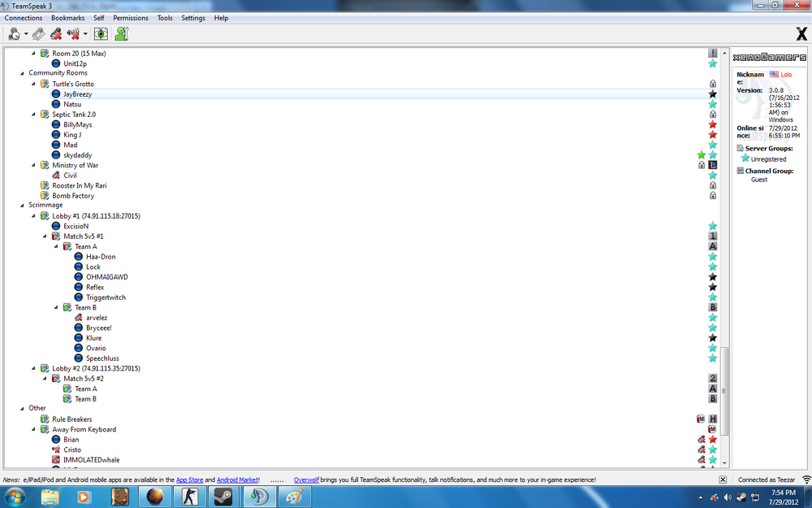The height and width of the screenshot is (508, 812).
Task: Open the Android Market link
Action: [x=237, y=480]
